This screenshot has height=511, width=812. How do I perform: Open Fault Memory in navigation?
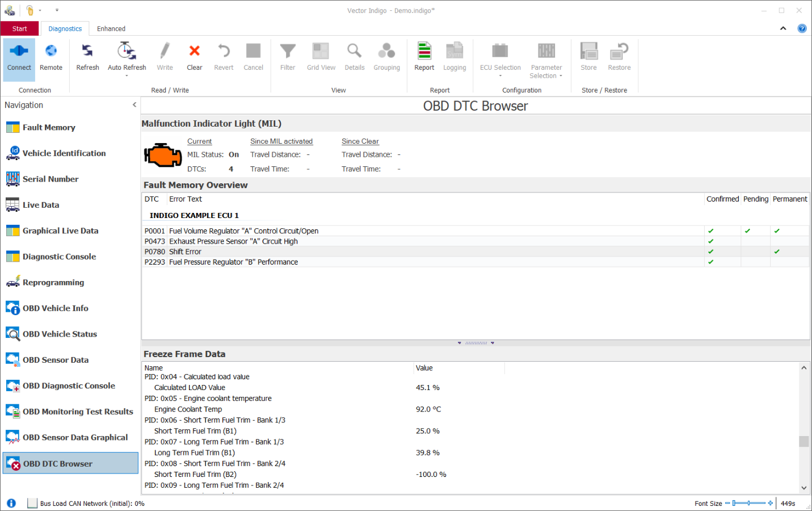pos(70,128)
